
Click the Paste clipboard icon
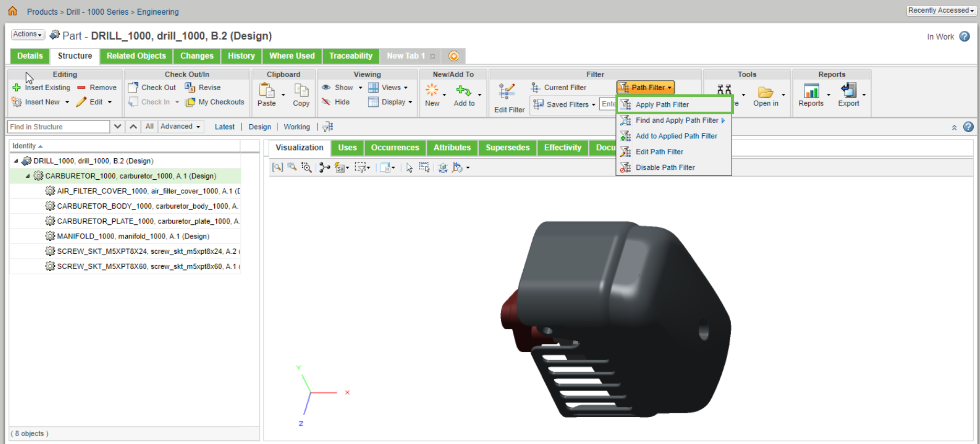point(267,91)
